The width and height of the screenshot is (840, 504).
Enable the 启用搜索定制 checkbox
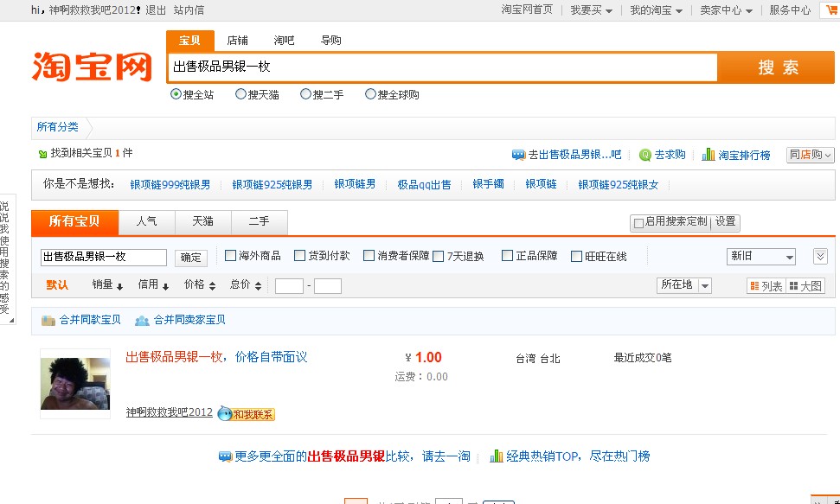[x=638, y=223]
